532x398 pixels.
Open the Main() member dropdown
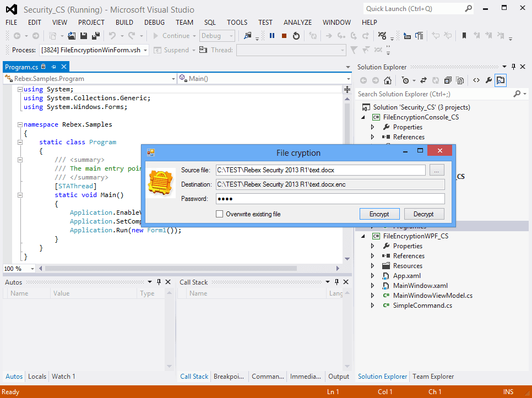click(x=348, y=79)
